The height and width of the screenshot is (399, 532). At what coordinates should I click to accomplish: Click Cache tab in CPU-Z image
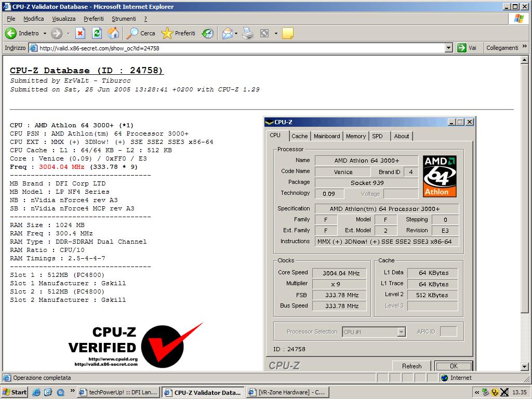pyautogui.click(x=300, y=136)
